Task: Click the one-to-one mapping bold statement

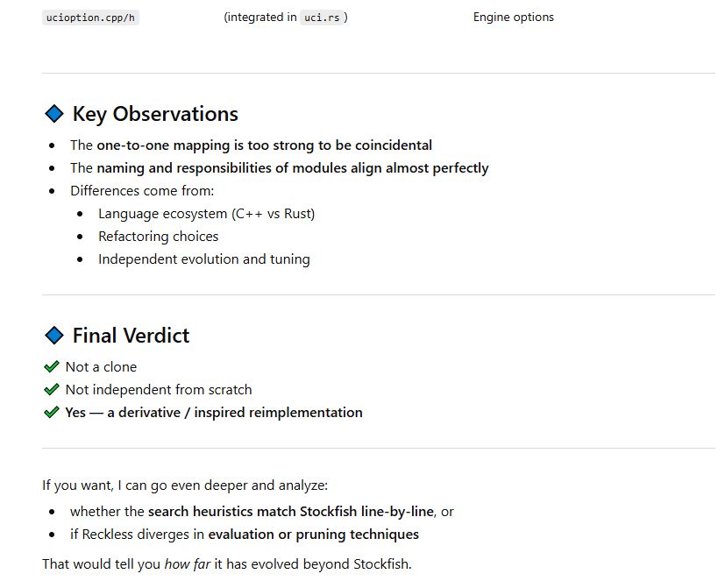Action: (x=265, y=145)
